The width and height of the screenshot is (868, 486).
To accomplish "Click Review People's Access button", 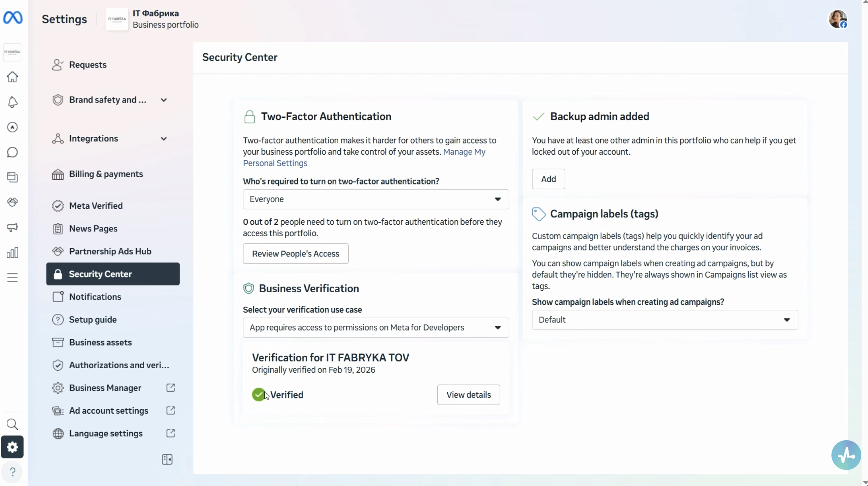I will tap(296, 253).
